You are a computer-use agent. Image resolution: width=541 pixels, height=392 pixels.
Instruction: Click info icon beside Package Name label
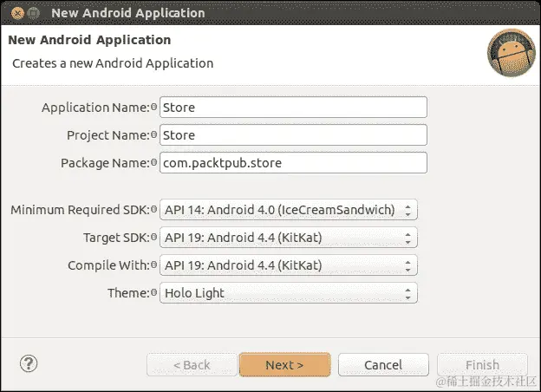tap(153, 162)
